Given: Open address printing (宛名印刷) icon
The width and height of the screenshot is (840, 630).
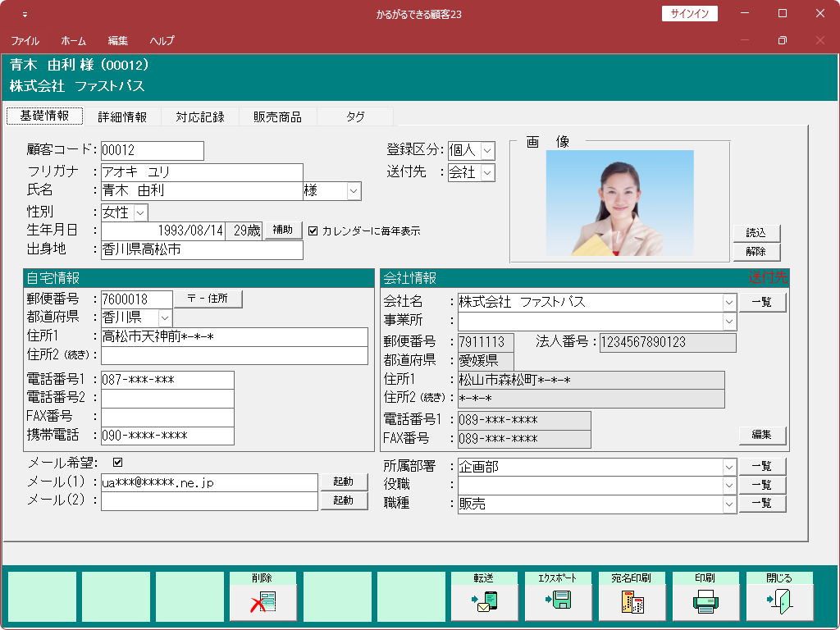Looking at the screenshot, I should coord(632,602).
